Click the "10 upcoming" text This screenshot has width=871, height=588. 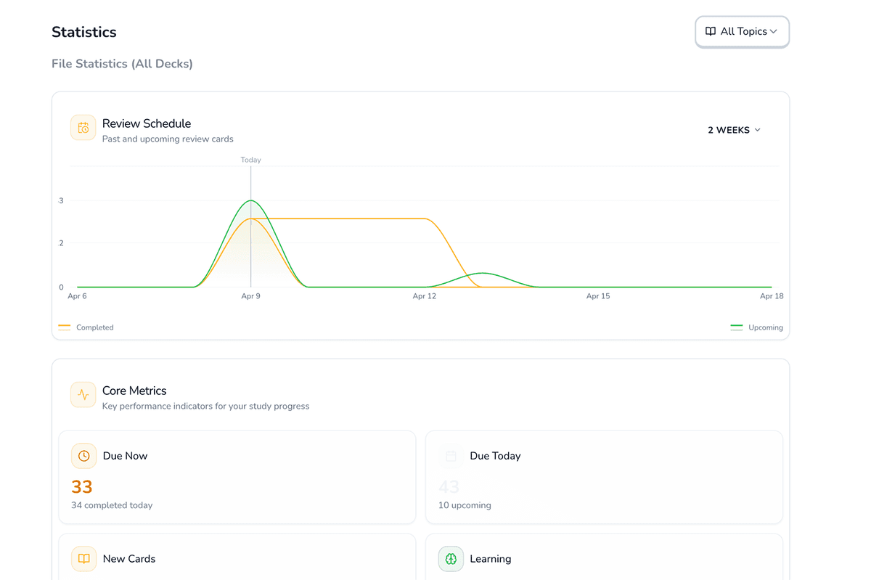(465, 505)
